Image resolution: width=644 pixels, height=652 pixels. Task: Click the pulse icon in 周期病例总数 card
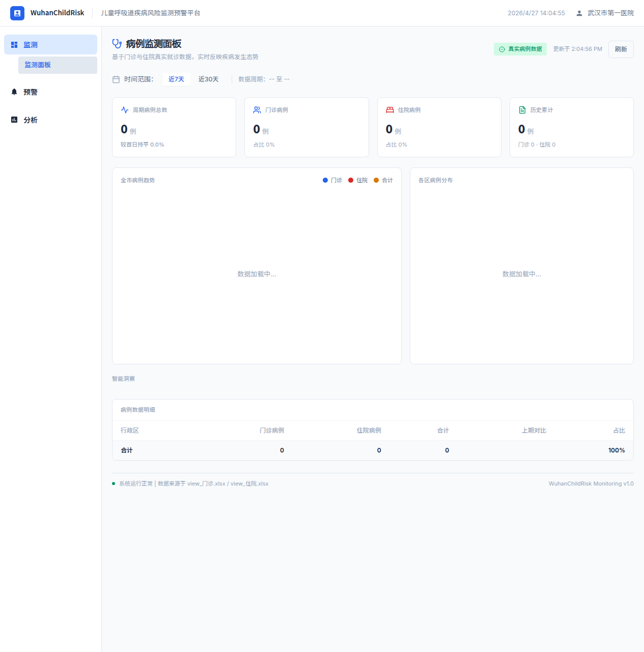tap(125, 110)
